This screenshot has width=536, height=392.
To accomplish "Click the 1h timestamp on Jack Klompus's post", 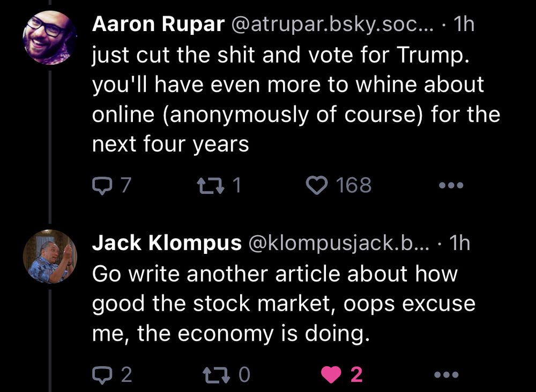I will pyautogui.click(x=459, y=244).
